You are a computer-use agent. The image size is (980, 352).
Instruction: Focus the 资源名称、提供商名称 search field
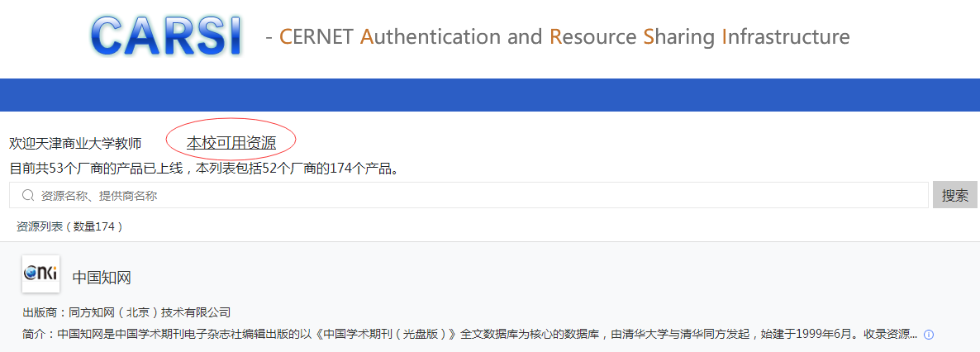[469, 196]
